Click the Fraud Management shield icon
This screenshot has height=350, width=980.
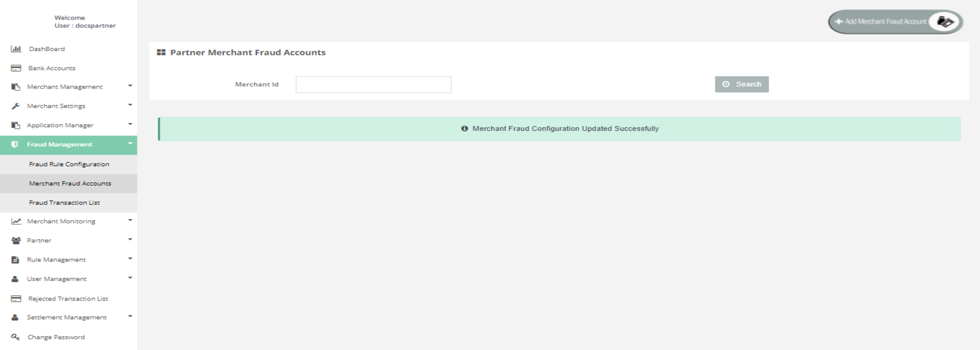click(x=15, y=145)
